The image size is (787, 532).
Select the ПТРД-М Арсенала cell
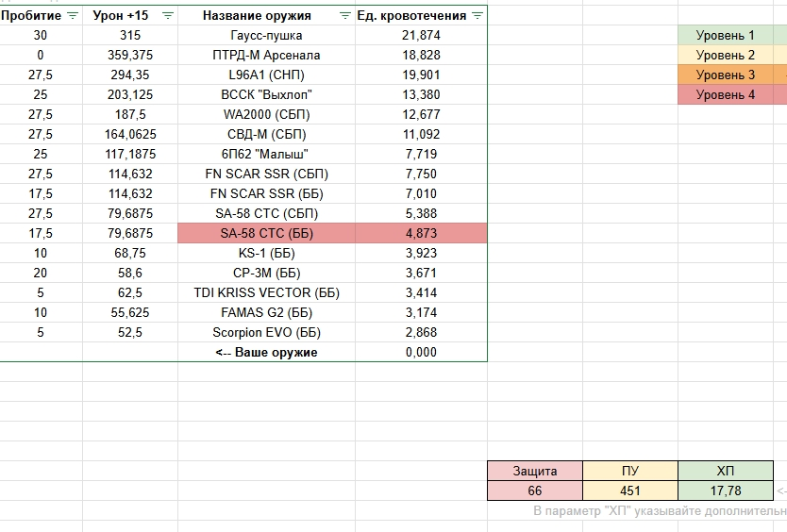[266, 56]
